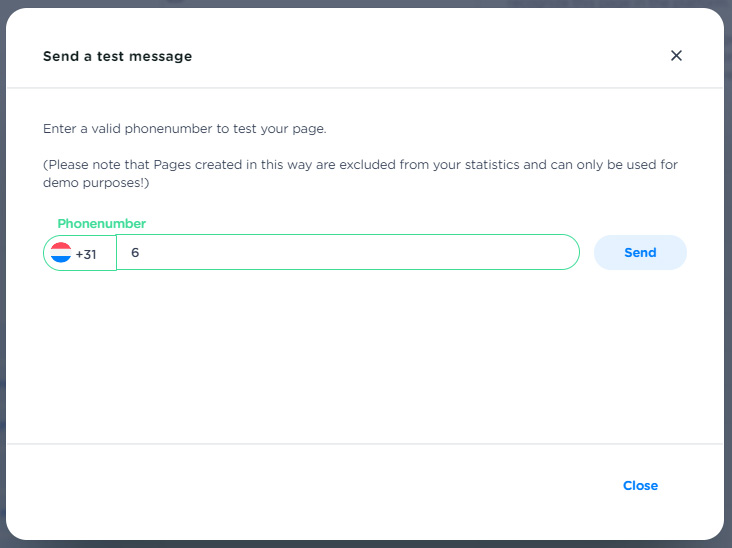Click the blank header space beside the title
This screenshot has height=548, width=732.
(420, 57)
